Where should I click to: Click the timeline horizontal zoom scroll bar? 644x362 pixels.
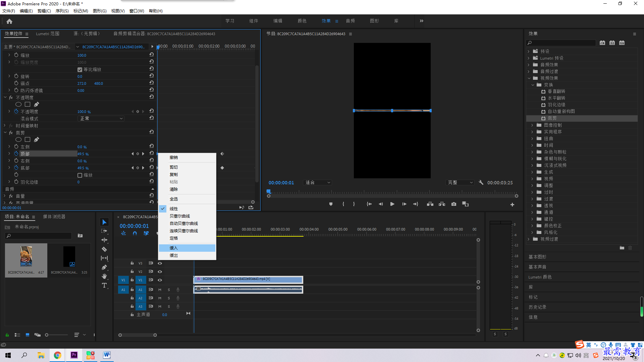[138, 335]
